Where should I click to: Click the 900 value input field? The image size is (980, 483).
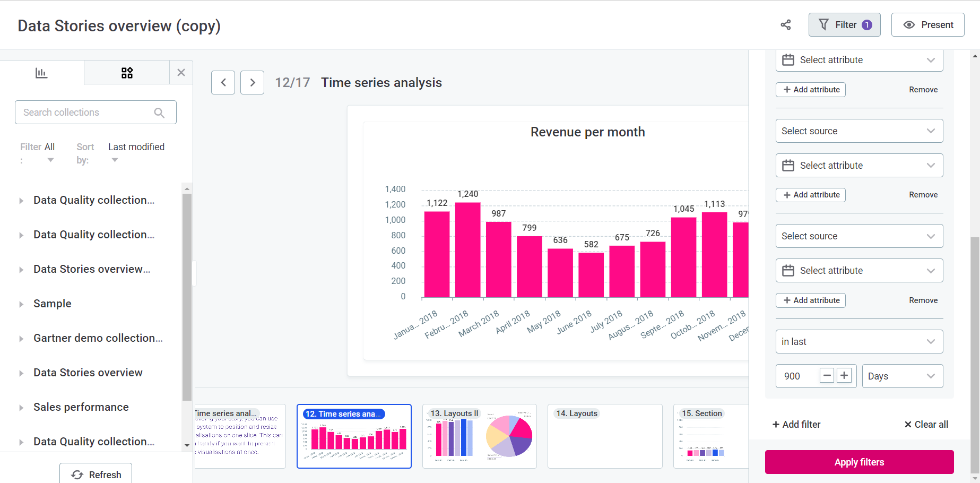pyautogui.click(x=798, y=376)
